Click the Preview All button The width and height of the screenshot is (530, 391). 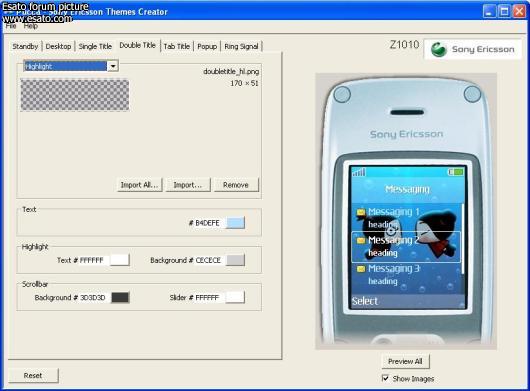[x=405, y=361]
